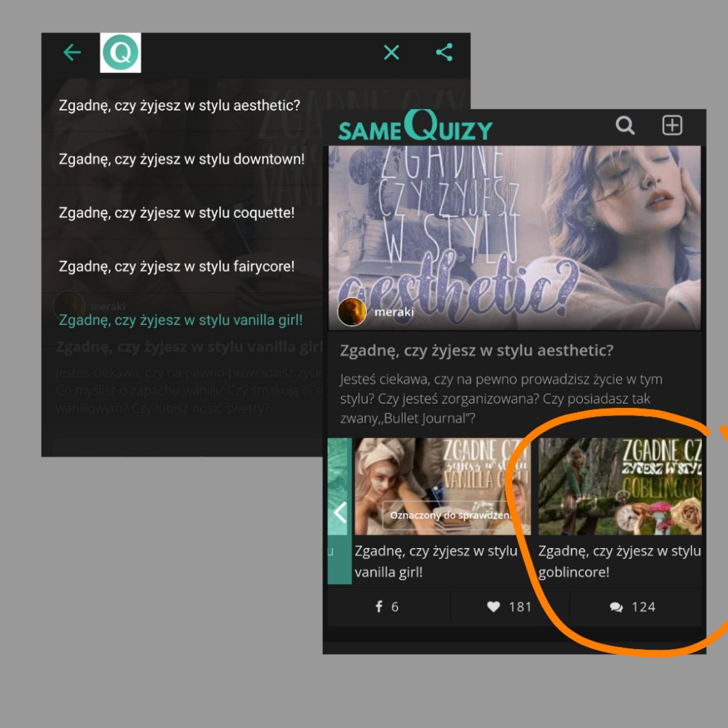This screenshot has height=728, width=728.
Task: Choose the 'stylu coquette!' list entry
Action: pyautogui.click(x=177, y=213)
